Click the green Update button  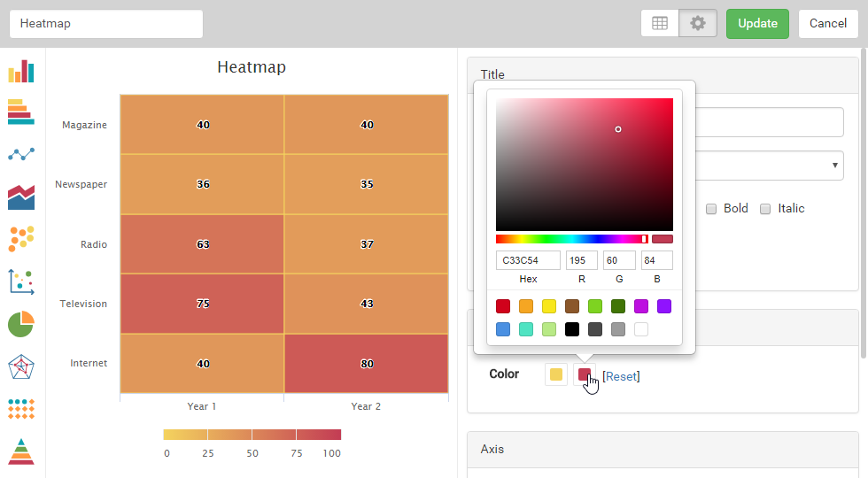click(x=757, y=24)
